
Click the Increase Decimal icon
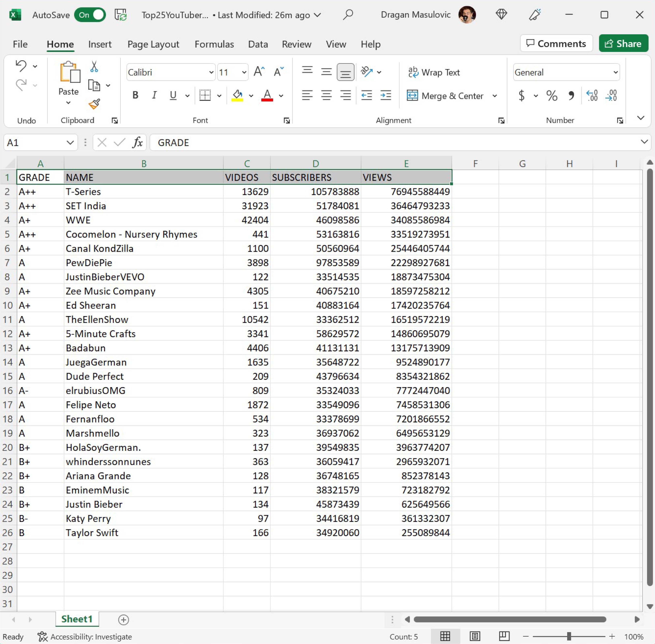pos(592,96)
